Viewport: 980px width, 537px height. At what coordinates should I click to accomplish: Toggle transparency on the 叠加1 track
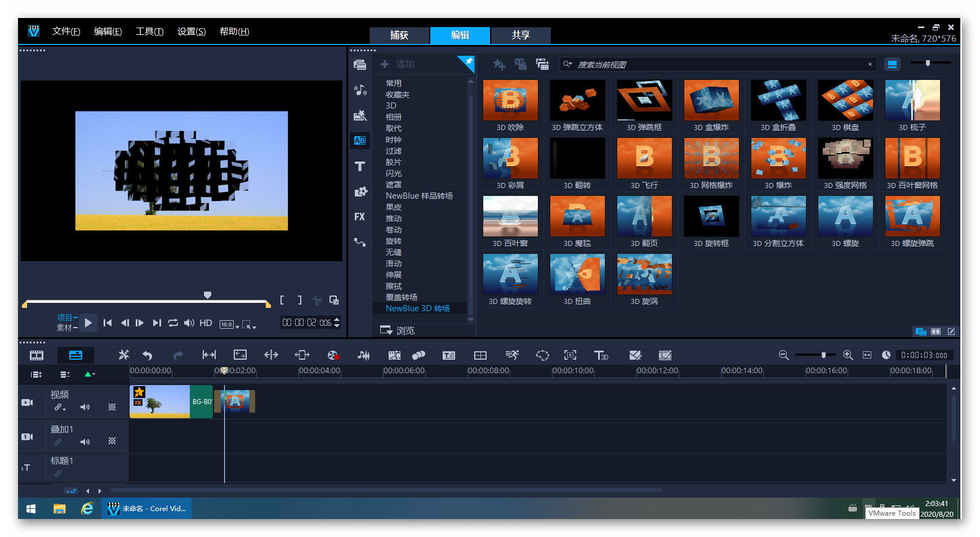coord(112,441)
